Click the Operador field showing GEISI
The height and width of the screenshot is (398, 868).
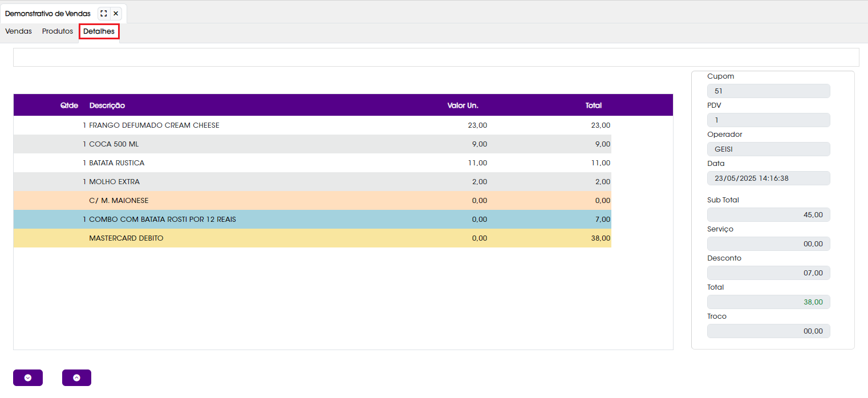pos(768,149)
